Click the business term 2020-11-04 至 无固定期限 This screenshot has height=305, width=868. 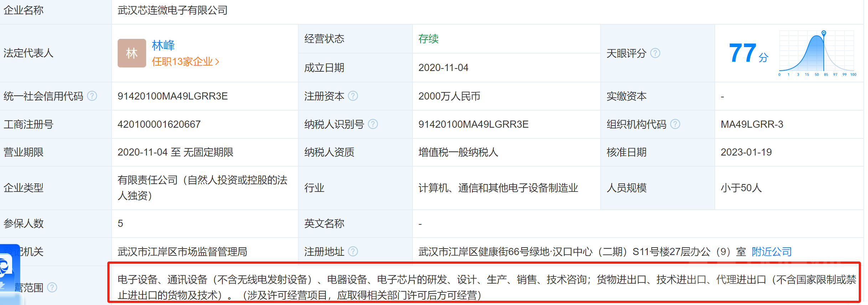click(175, 152)
